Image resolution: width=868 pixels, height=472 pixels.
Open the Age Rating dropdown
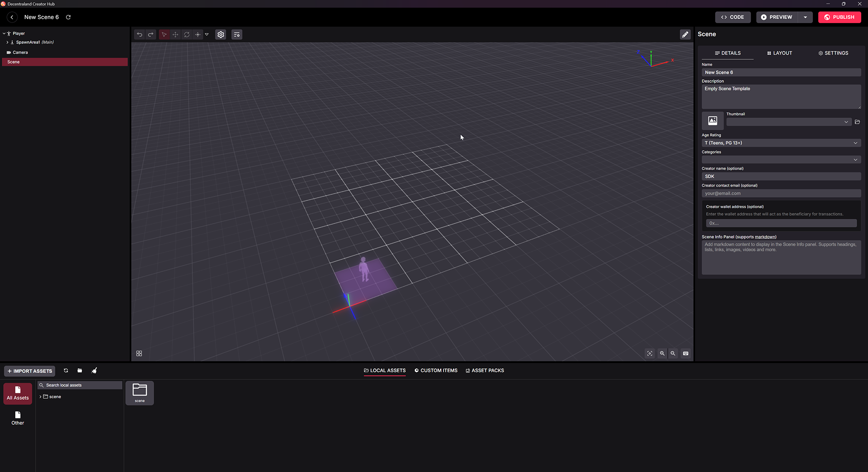(781, 143)
